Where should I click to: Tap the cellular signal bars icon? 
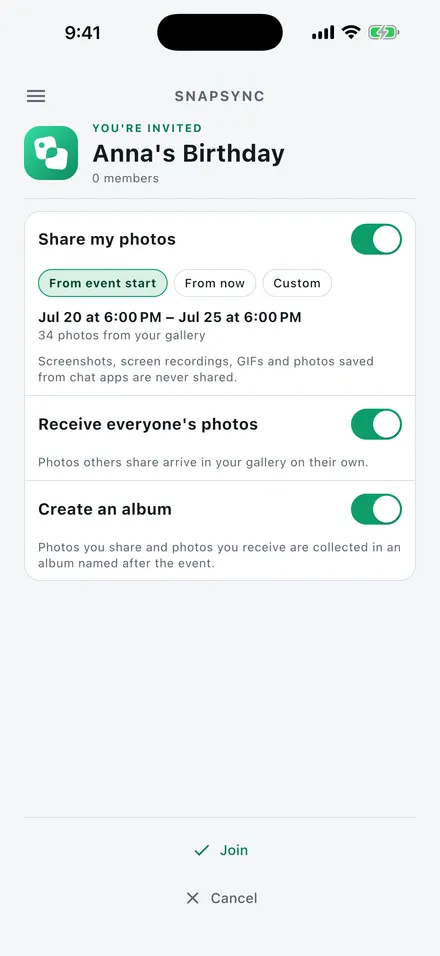tap(323, 32)
